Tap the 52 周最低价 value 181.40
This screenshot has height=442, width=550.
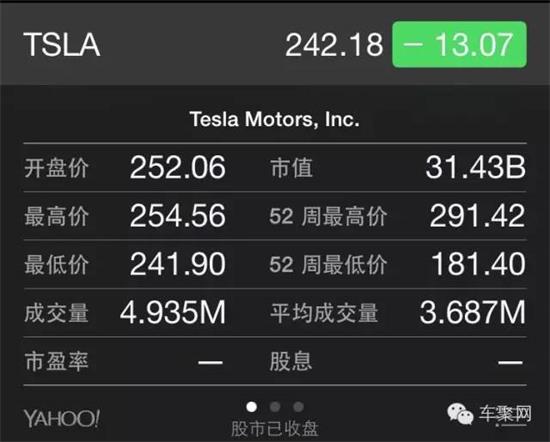(478, 264)
